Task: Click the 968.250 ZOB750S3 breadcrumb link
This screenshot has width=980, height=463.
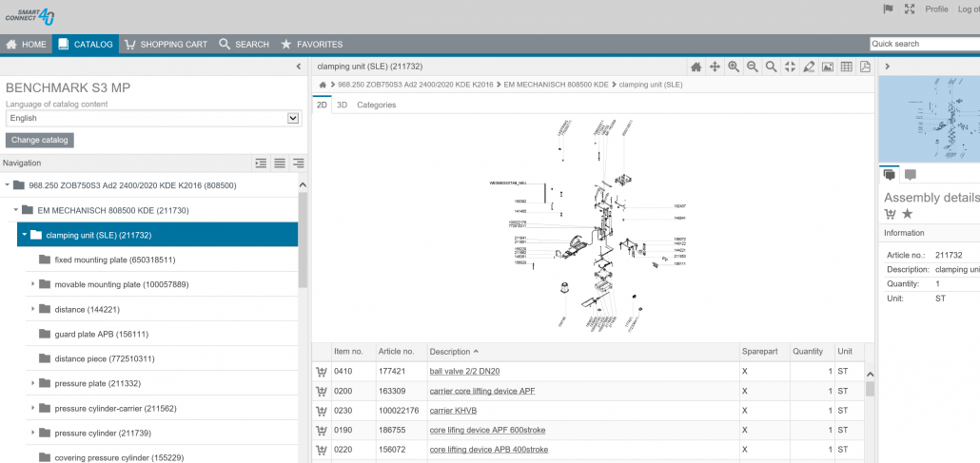Action: pyautogui.click(x=415, y=85)
